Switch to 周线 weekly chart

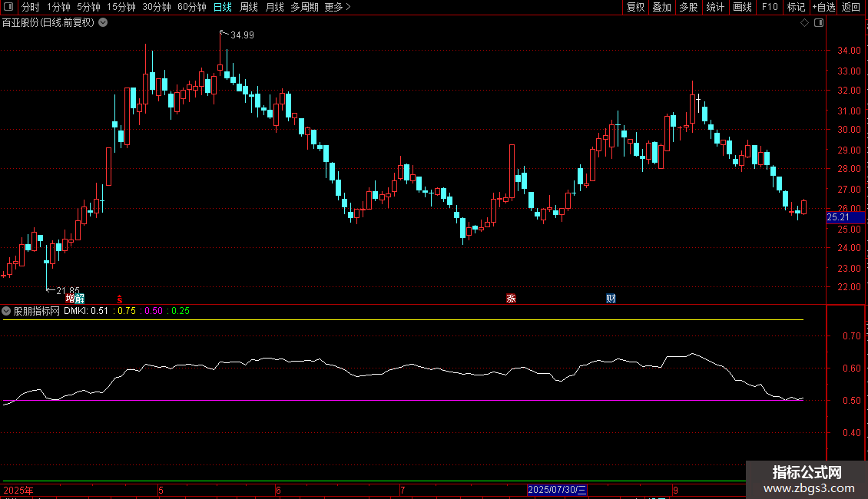tap(249, 7)
